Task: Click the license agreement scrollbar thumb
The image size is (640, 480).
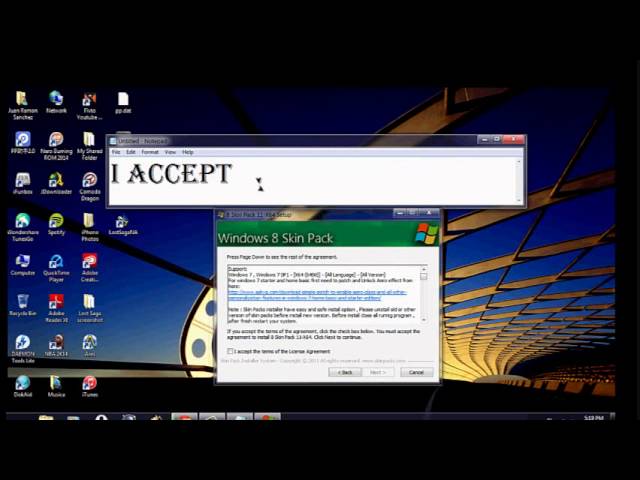Action: pyautogui.click(x=424, y=276)
